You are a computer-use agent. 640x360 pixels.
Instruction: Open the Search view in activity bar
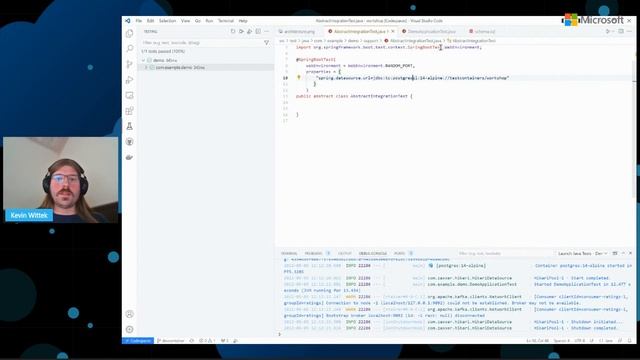129,49
